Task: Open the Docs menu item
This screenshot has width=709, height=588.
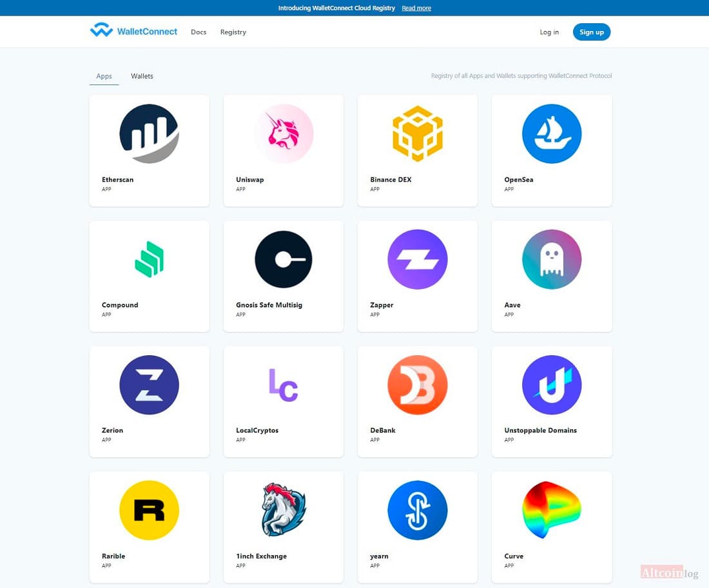Action: (x=199, y=32)
